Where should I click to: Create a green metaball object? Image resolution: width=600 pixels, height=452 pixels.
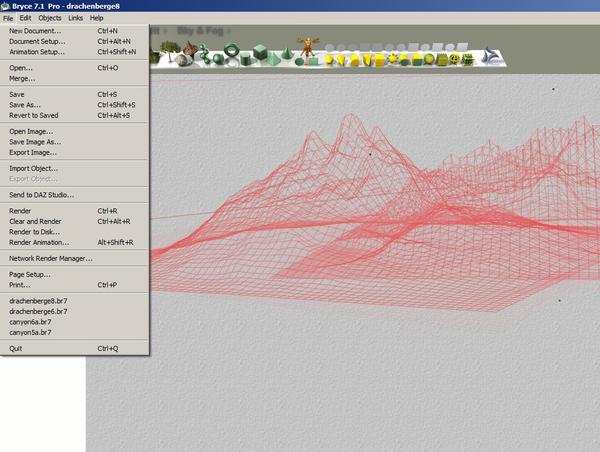(x=205, y=54)
